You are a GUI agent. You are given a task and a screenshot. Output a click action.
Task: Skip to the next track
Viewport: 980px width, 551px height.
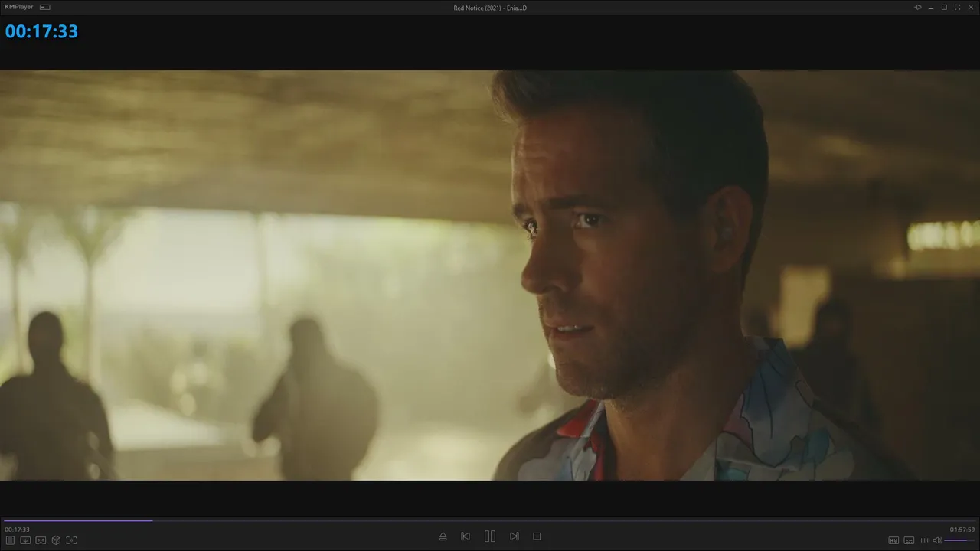point(514,536)
